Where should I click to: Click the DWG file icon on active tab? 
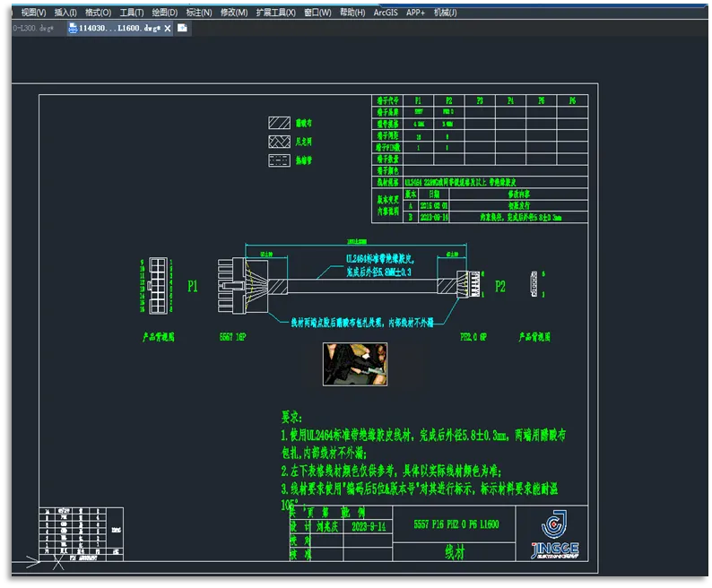tap(73, 29)
